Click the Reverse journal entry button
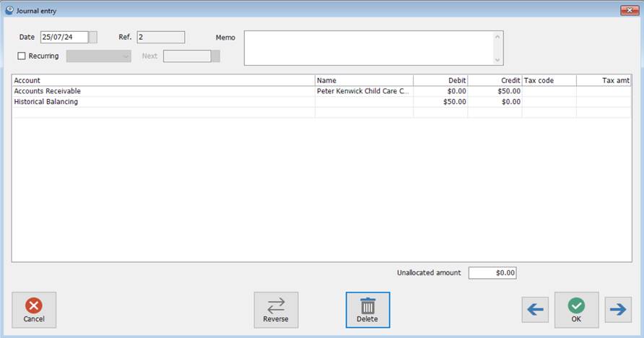 coord(276,310)
